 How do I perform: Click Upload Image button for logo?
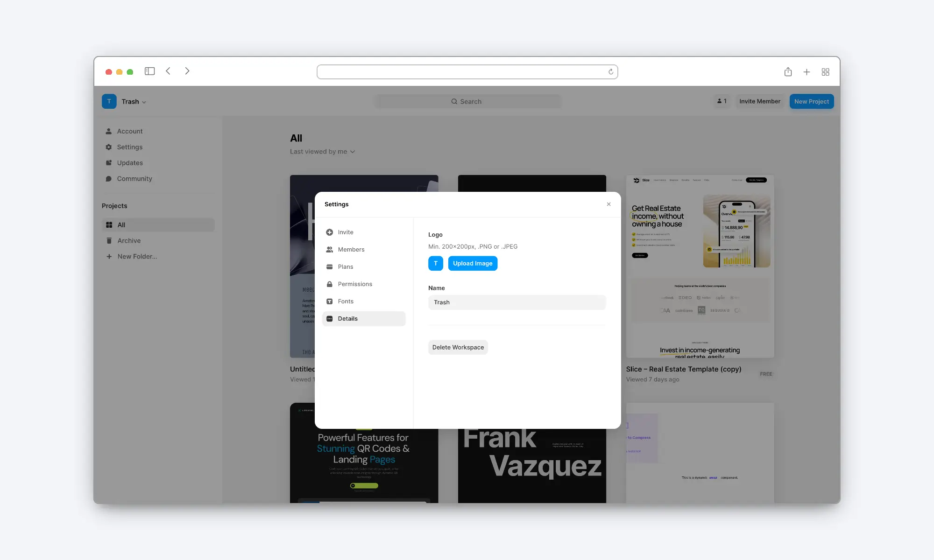coord(472,263)
